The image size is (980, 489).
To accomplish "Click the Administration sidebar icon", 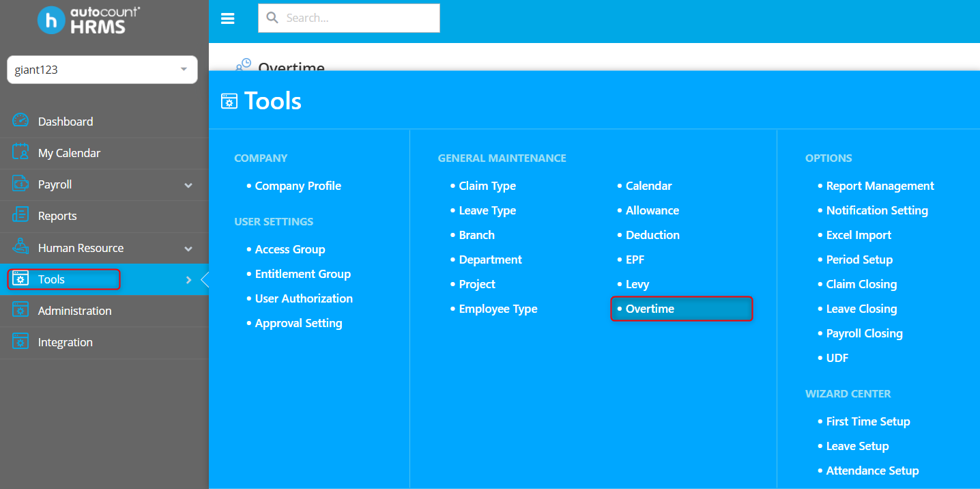I will [20, 310].
